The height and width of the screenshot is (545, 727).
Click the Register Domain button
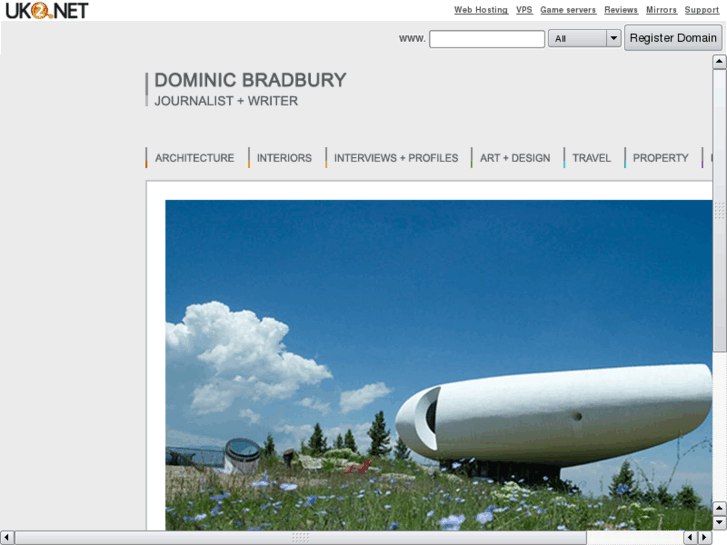[673, 38]
